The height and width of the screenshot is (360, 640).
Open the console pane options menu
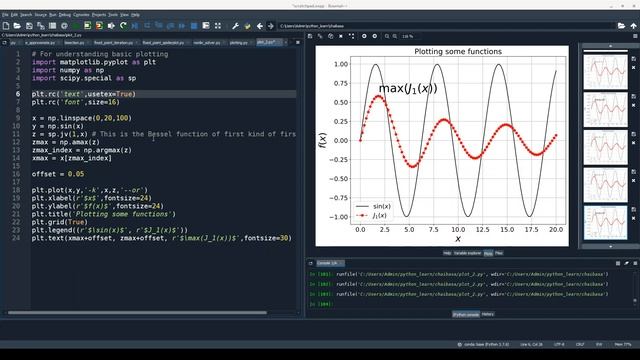(635, 263)
